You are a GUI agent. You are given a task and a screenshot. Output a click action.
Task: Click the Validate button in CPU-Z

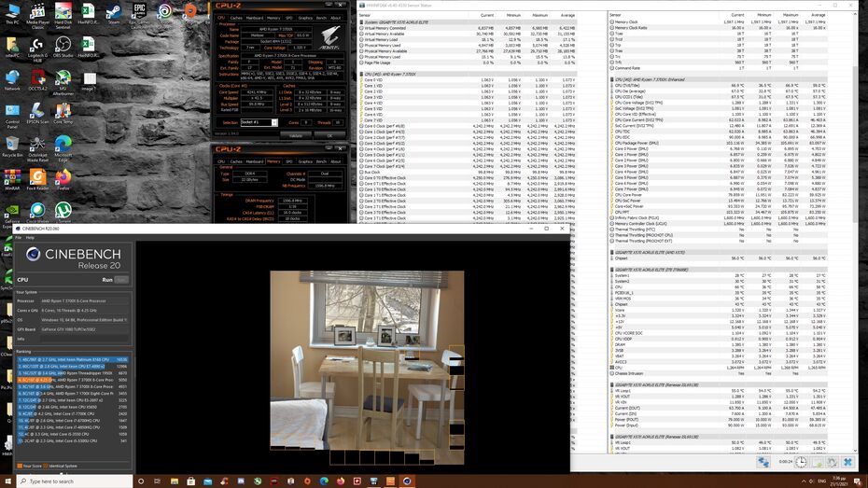[295, 134]
